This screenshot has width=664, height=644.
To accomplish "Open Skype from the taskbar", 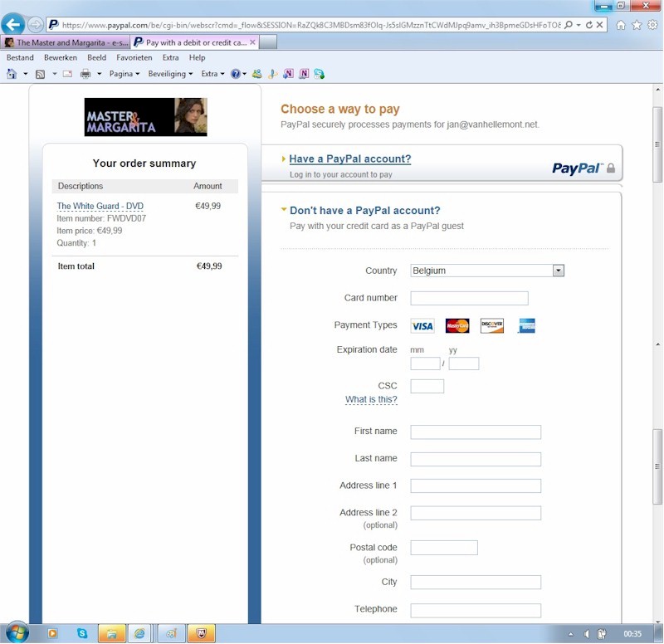I will (x=82, y=633).
